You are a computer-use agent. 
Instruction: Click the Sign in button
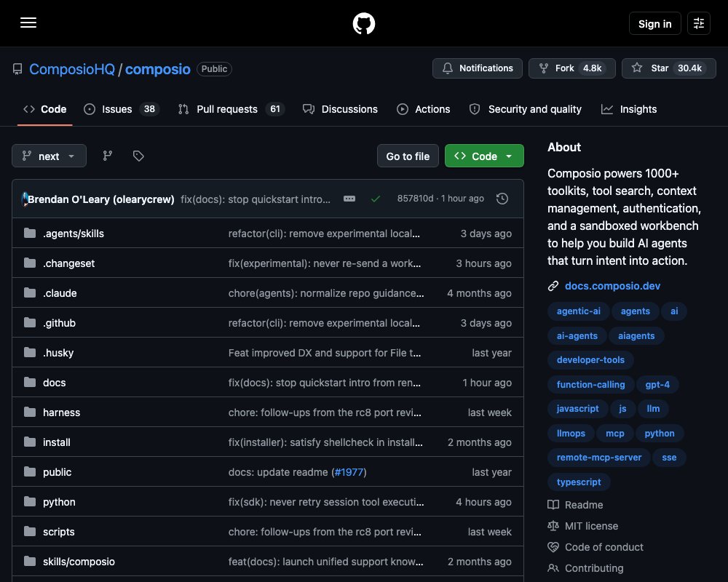(x=654, y=24)
